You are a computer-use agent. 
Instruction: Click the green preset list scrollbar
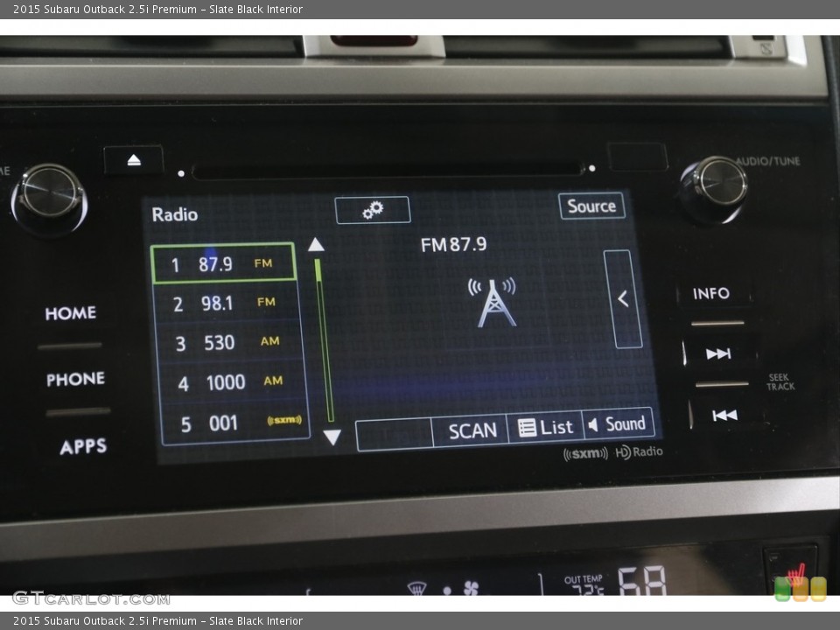click(324, 339)
